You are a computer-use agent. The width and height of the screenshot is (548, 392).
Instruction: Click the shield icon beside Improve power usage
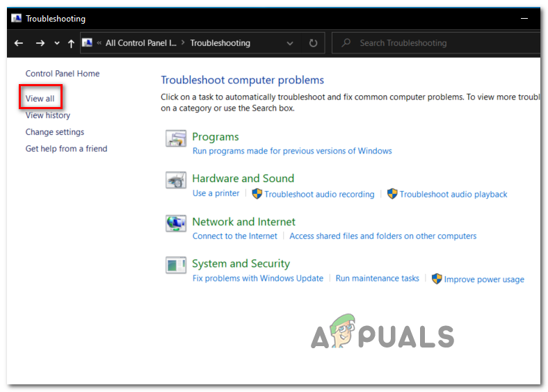coord(437,279)
